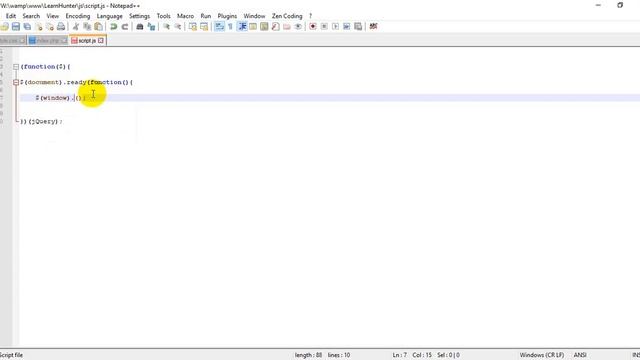
Task: Open the Macro menu
Action: [185, 16]
